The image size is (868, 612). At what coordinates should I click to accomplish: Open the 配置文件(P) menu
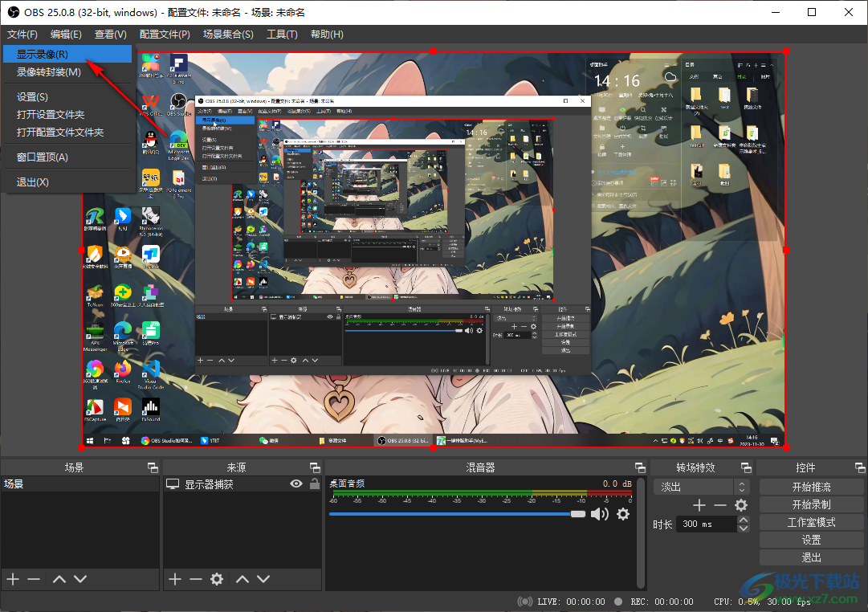(165, 35)
